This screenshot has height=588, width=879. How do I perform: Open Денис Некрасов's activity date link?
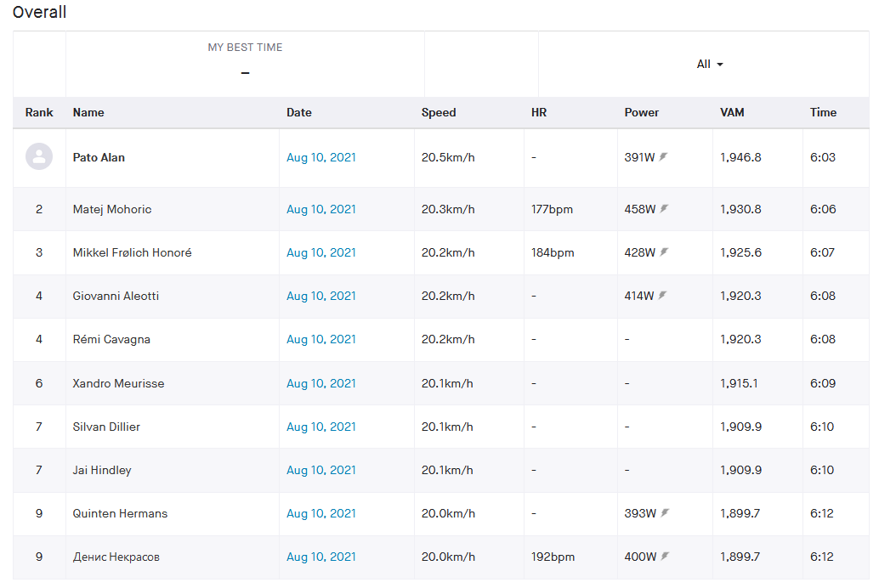coord(321,557)
